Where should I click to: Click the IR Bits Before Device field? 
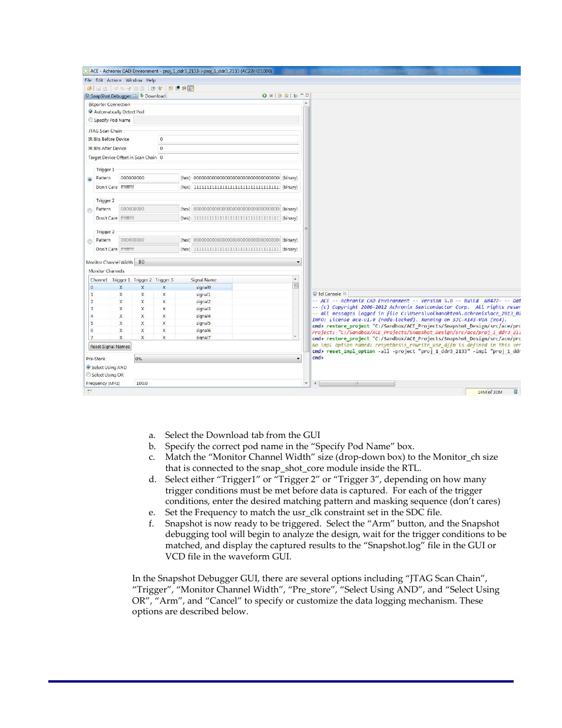229,139
